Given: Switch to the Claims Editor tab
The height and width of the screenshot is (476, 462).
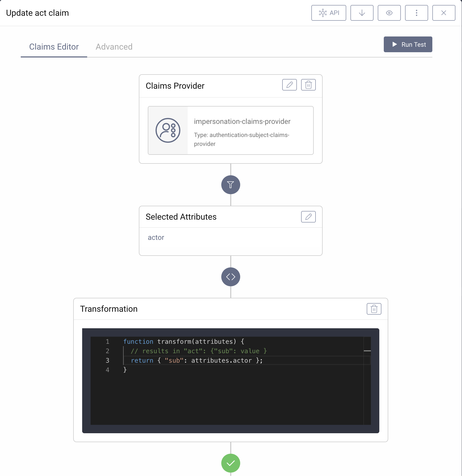Looking at the screenshot, I should click(x=54, y=47).
